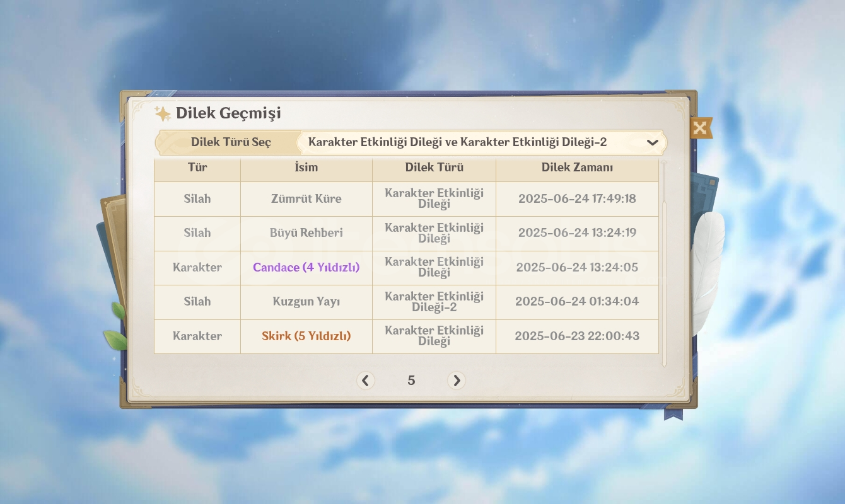Click Skirk (5 Yıldızlı) name

(306, 336)
